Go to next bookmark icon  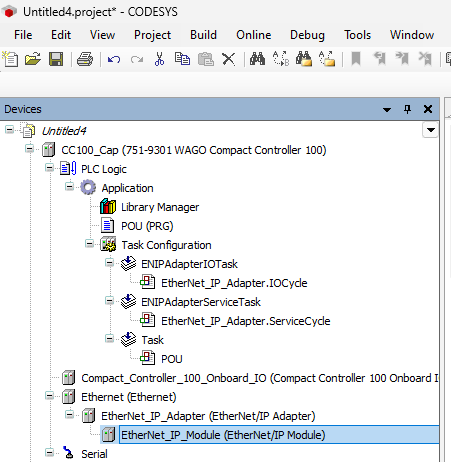point(402,59)
